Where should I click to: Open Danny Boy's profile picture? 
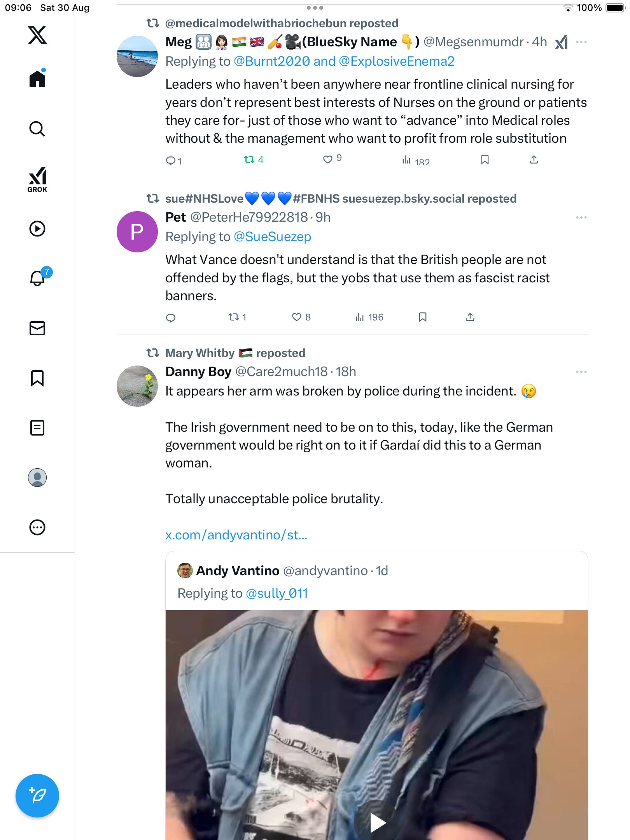[x=137, y=386]
